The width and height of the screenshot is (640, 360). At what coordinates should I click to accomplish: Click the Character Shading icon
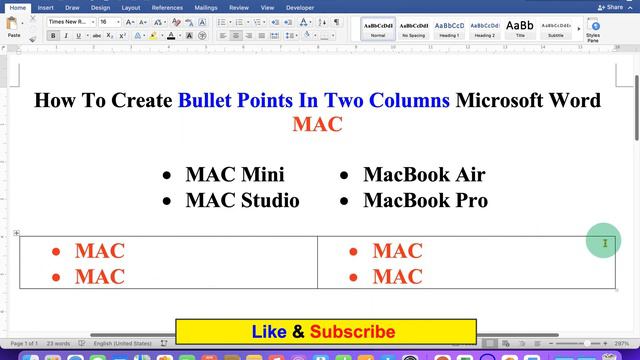[x=189, y=36]
